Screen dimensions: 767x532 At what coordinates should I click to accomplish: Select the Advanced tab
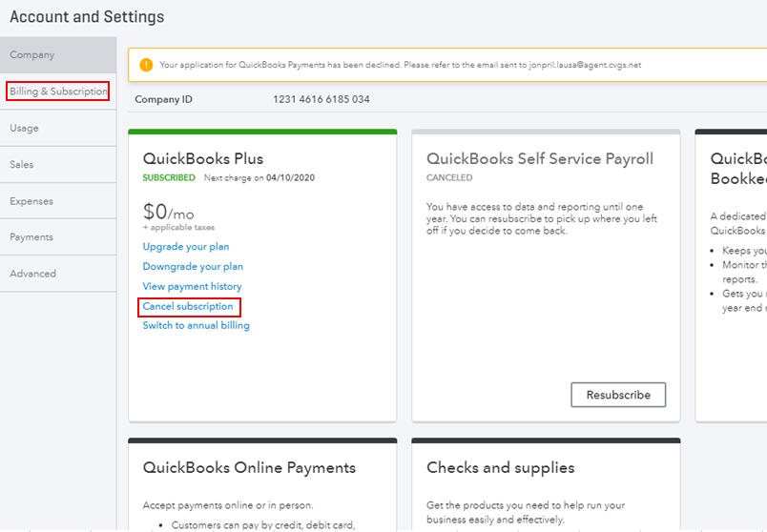coord(58,274)
